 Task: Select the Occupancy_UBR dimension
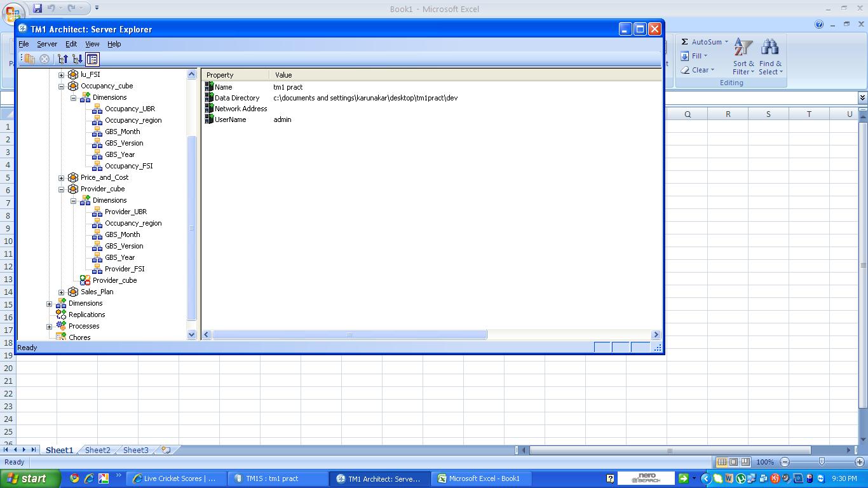(130, 109)
